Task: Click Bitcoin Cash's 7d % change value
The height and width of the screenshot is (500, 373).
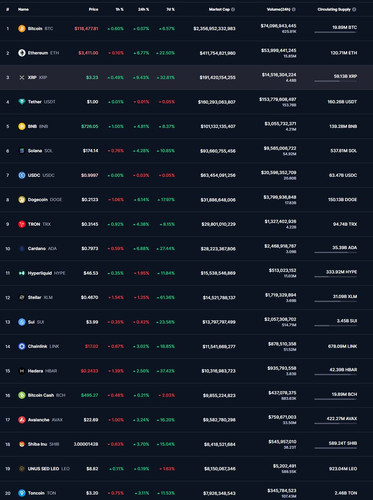Action: pos(167,395)
